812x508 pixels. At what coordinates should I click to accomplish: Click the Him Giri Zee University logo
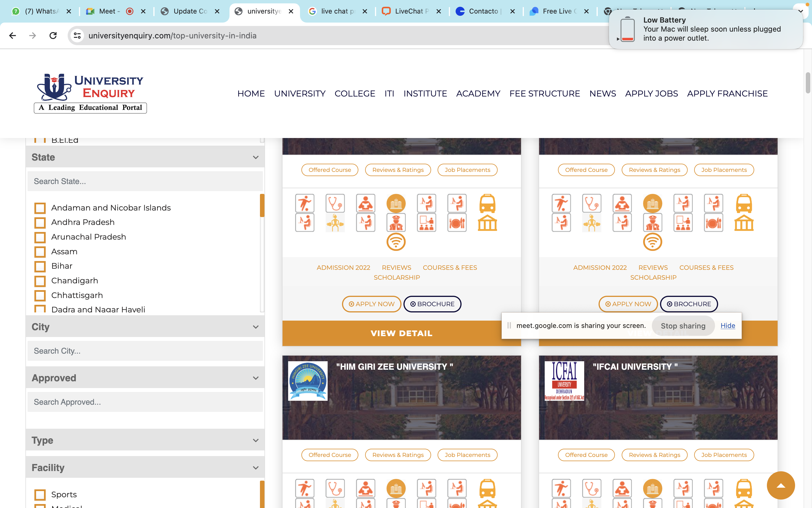click(308, 381)
